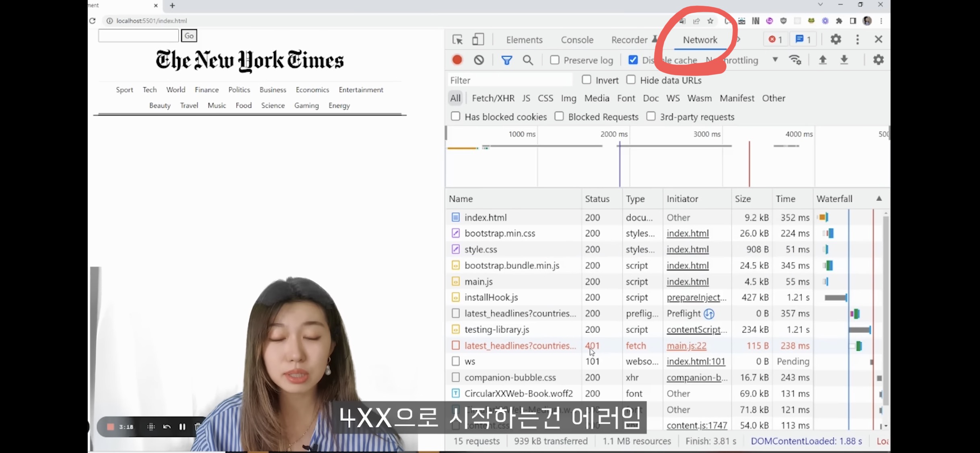This screenshot has width=980, height=453.
Task: Open the browser extensions puzzle icon
Action: click(839, 21)
